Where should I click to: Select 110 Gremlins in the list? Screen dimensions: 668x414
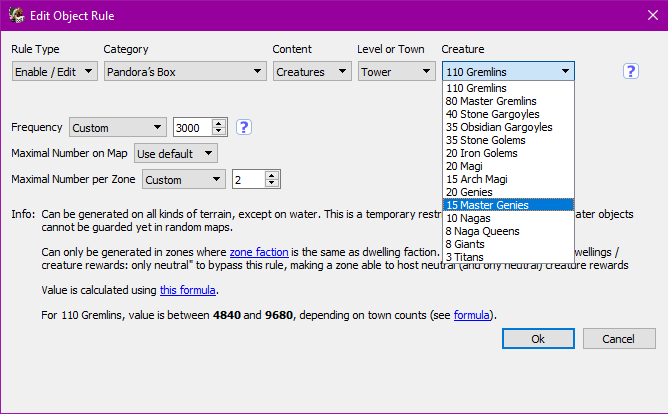pyautogui.click(x=508, y=88)
